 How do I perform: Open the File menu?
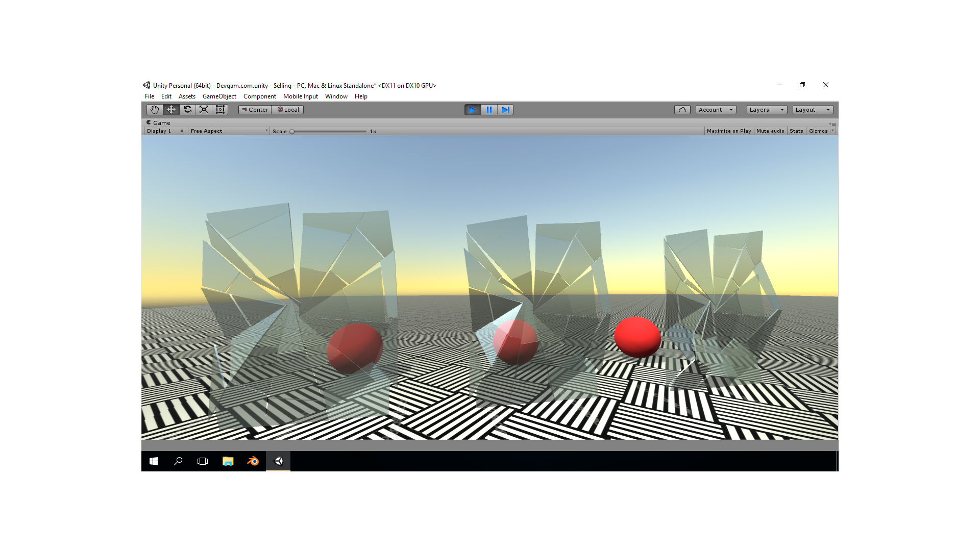[x=150, y=96]
